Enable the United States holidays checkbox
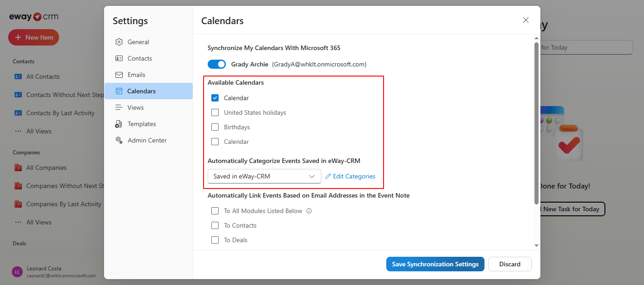Image resolution: width=644 pixels, height=285 pixels. coord(215,112)
